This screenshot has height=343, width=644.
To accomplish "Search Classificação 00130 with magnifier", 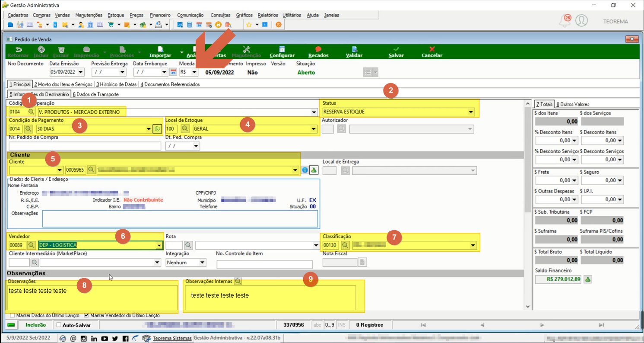I will [x=345, y=245].
